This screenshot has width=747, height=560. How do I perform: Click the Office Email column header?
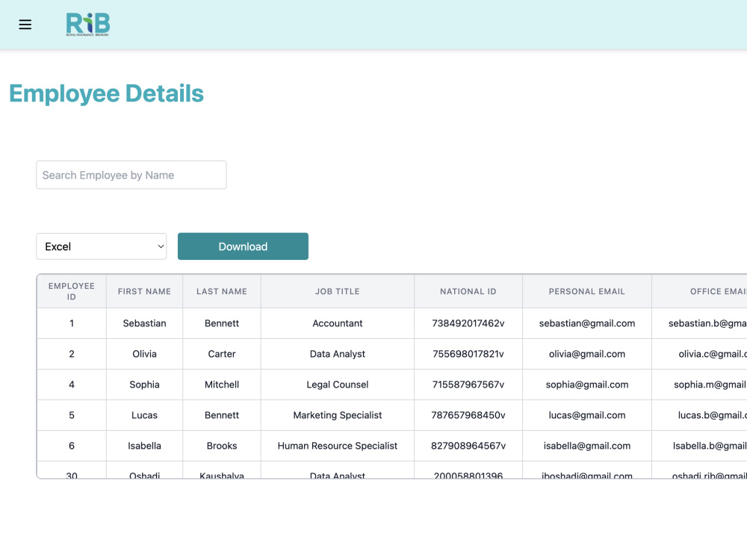click(699, 291)
